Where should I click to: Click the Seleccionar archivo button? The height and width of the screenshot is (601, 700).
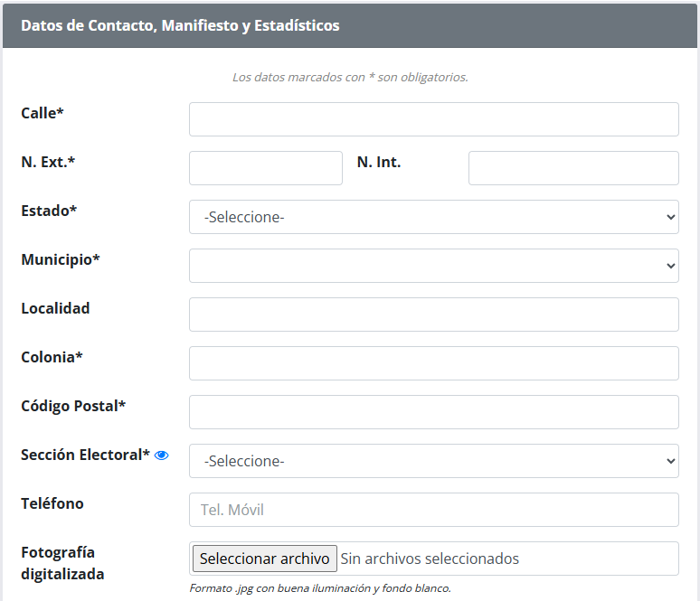pyautogui.click(x=265, y=559)
